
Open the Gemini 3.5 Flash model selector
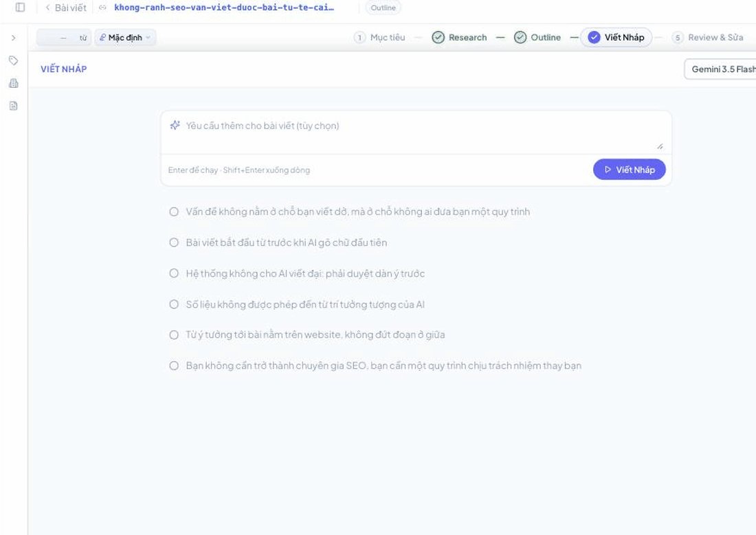coord(720,69)
